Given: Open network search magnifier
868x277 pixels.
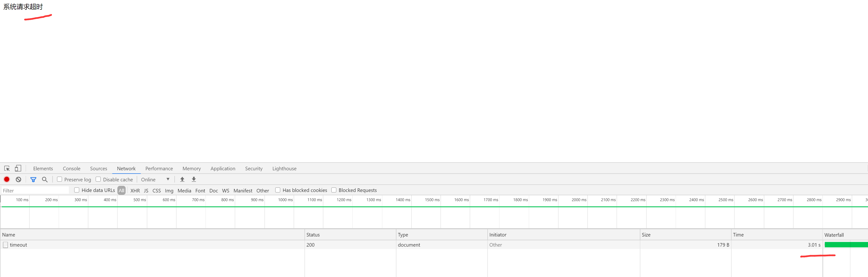Looking at the screenshot, I should coord(45,179).
